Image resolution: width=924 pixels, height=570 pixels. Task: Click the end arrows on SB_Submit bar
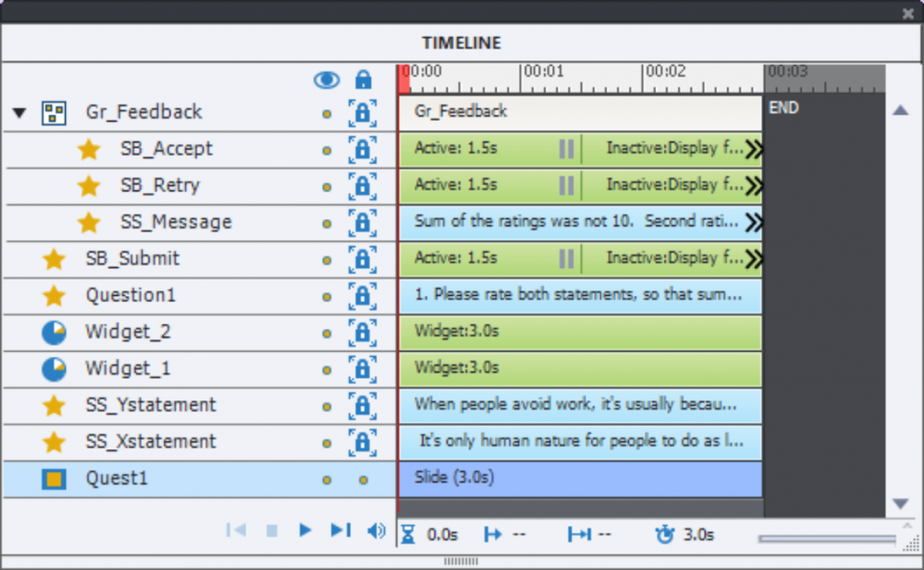pyautogui.click(x=753, y=259)
